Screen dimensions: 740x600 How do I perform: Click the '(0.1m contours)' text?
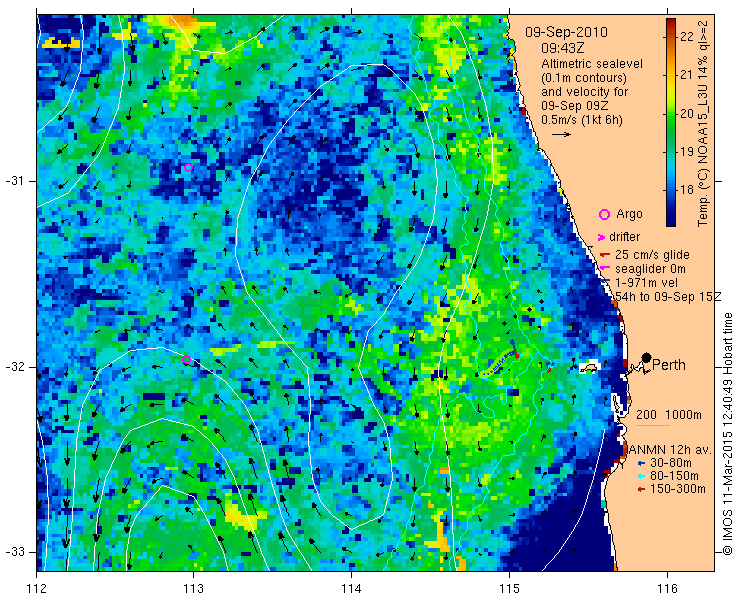click(584, 77)
